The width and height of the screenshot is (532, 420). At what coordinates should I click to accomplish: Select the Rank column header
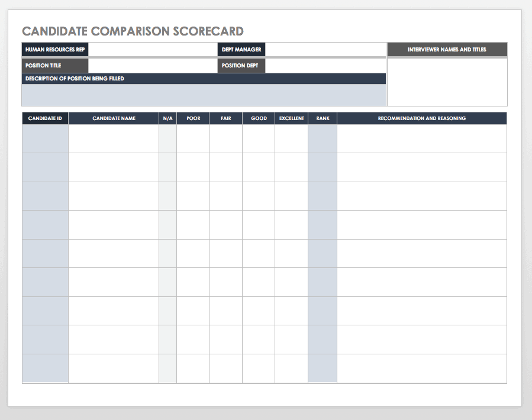pos(323,118)
